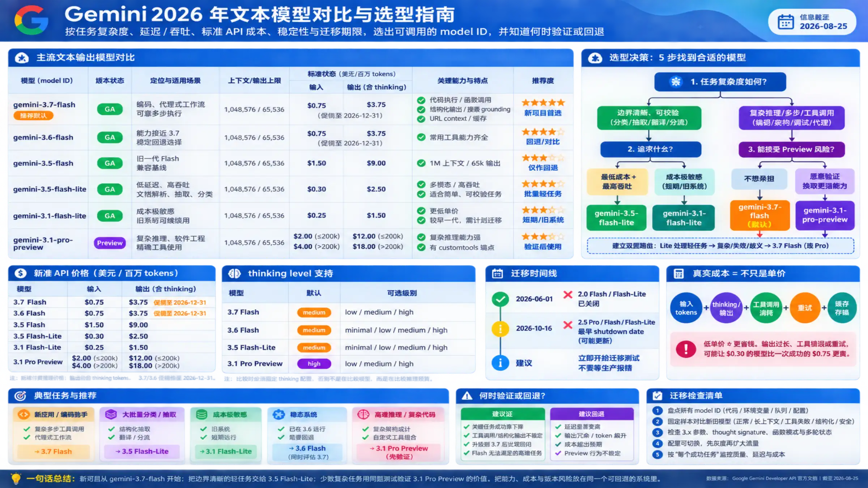Select the gemini-3.5-flash-lite flowchart result box
868x488 pixels.
point(616,218)
